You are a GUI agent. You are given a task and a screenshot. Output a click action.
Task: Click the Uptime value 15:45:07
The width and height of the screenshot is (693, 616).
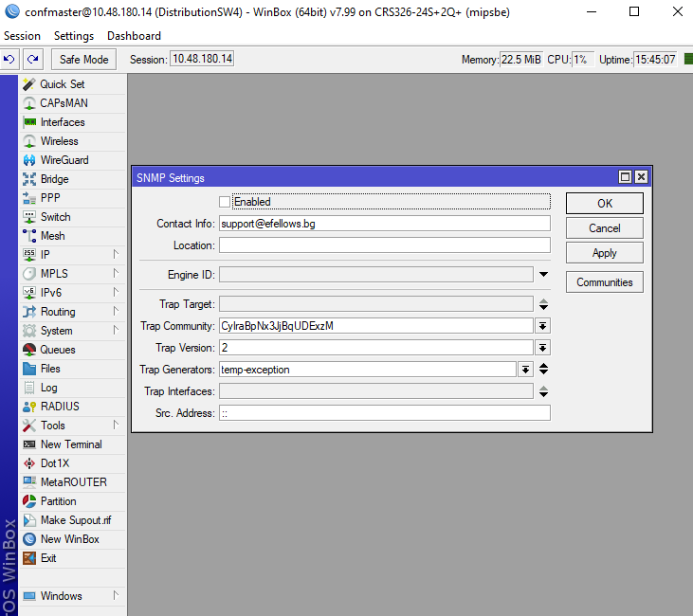click(655, 59)
